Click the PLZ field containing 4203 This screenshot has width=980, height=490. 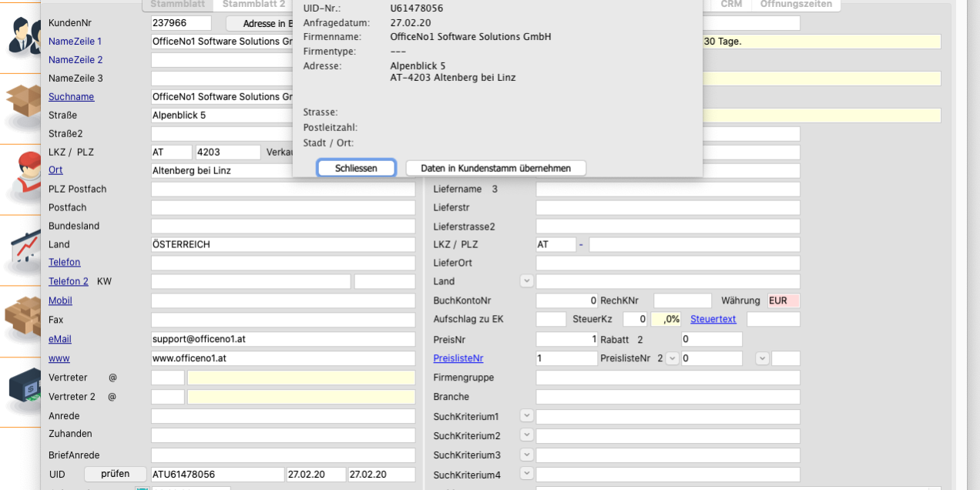click(x=228, y=153)
